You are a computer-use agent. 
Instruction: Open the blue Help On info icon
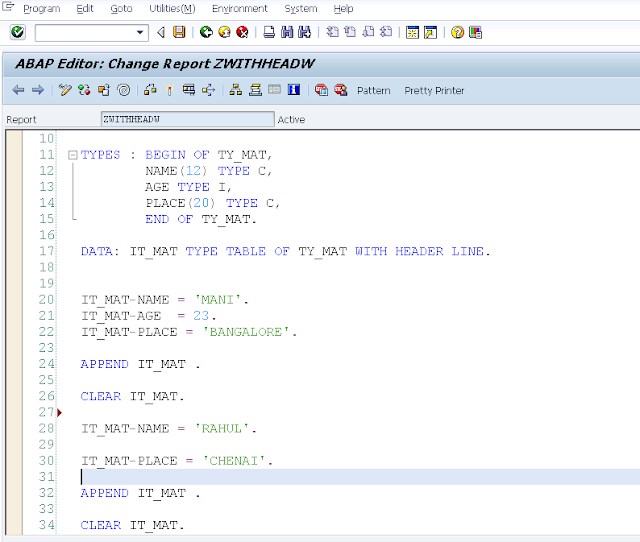[294, 90]
